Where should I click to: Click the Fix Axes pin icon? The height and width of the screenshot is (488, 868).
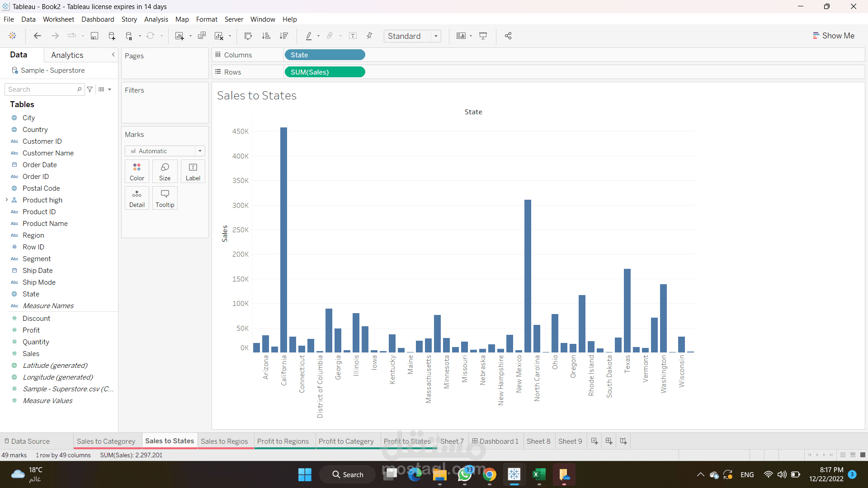tap(369, 36)
